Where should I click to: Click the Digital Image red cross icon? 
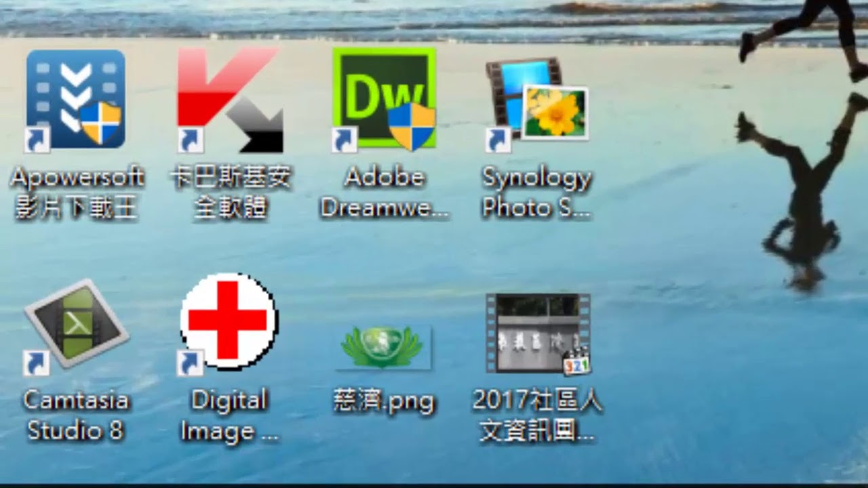(x=228, y=324)
